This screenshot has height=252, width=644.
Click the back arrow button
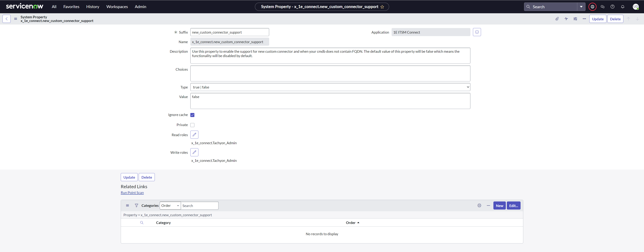pyautogui.click(x=7, y=19)
